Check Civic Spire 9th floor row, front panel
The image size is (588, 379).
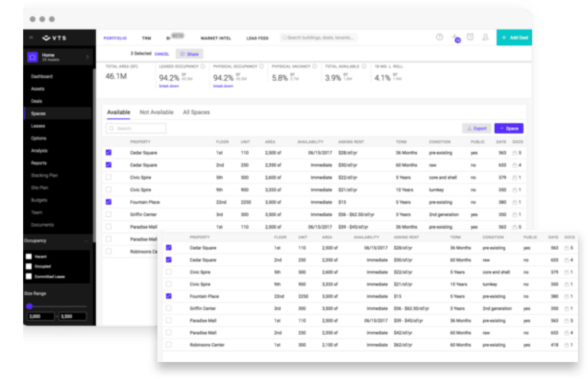[169, 284]
